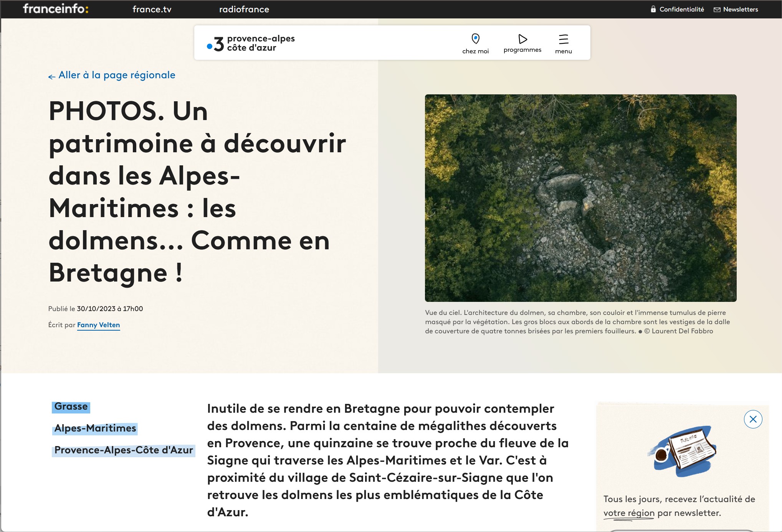Click the France 3 logo

(215, 44)
